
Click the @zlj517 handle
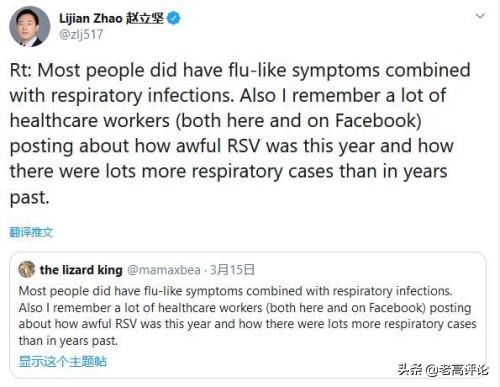click(81, 34)
